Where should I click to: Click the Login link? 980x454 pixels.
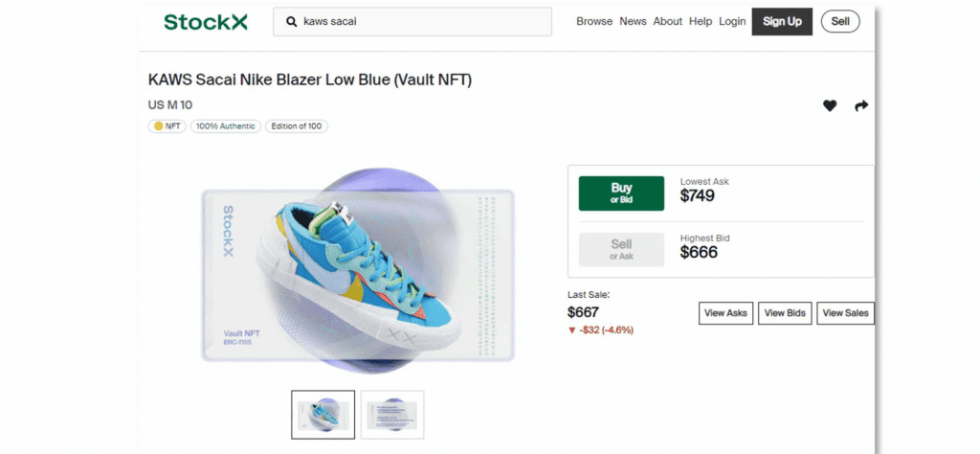[732, 21]
